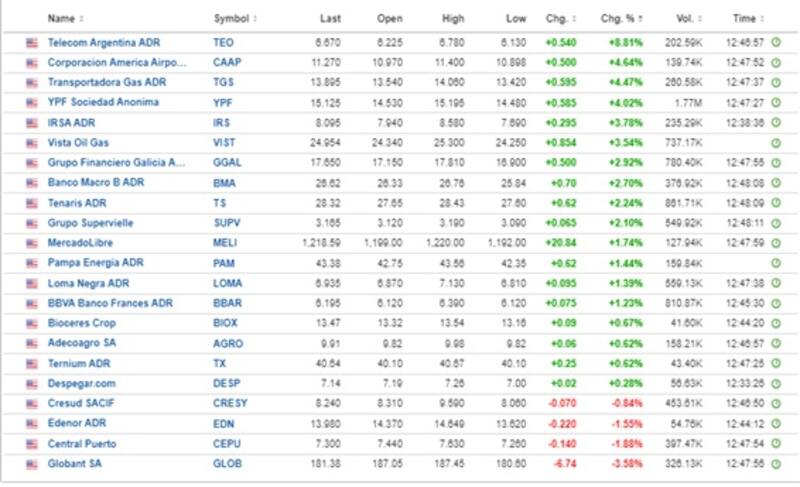The height and width of the screenshot is (487, 800).
Task: Click the US flag beside MercadoLibre
Action: click(x=32, y=243)
